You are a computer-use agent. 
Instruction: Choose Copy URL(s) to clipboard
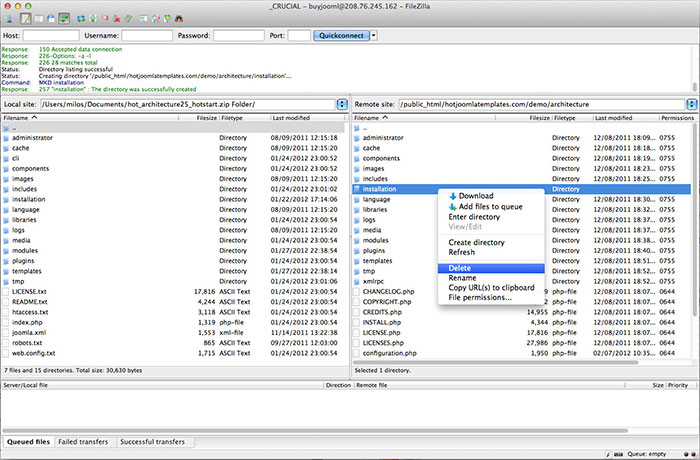pos(491,288)
